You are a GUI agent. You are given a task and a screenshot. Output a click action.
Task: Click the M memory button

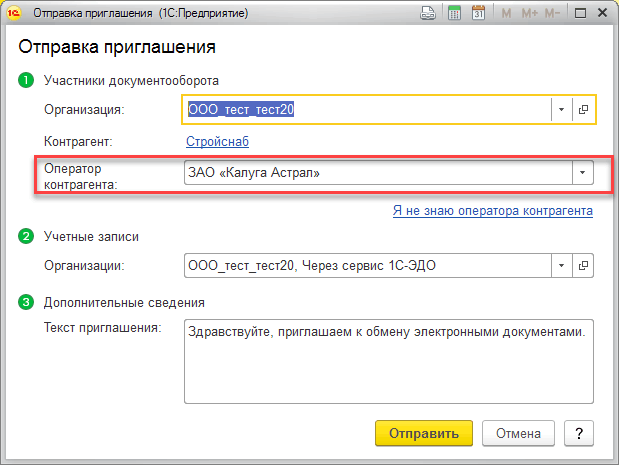click(x=506, y=14)
